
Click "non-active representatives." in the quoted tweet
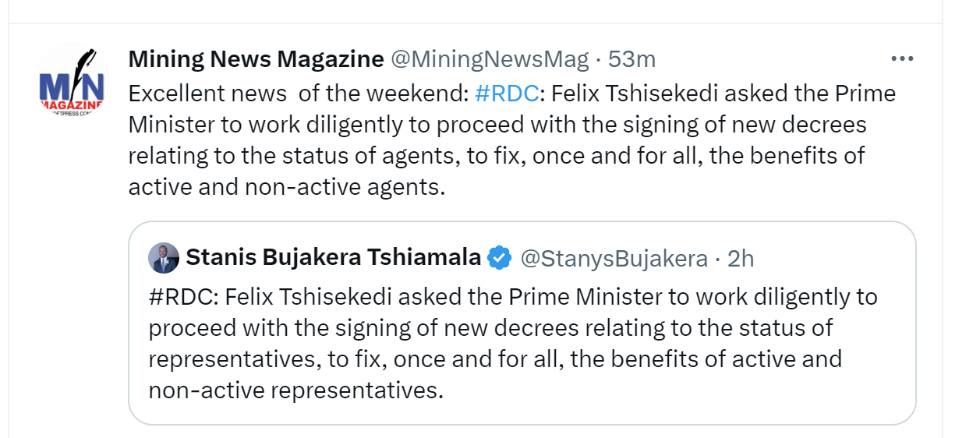coord(295,390)
